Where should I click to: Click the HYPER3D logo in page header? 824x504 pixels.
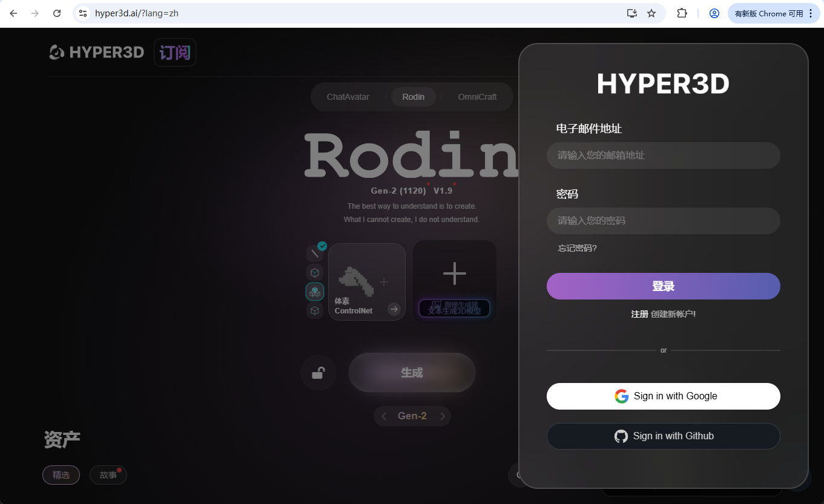click(97, 53)
